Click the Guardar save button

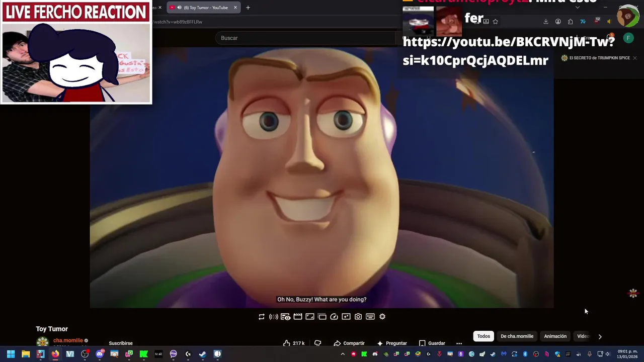[432, 343]
